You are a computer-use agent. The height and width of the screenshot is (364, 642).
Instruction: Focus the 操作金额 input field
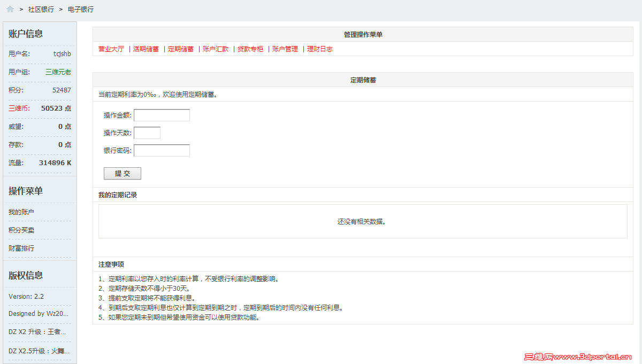click(162, 115)
